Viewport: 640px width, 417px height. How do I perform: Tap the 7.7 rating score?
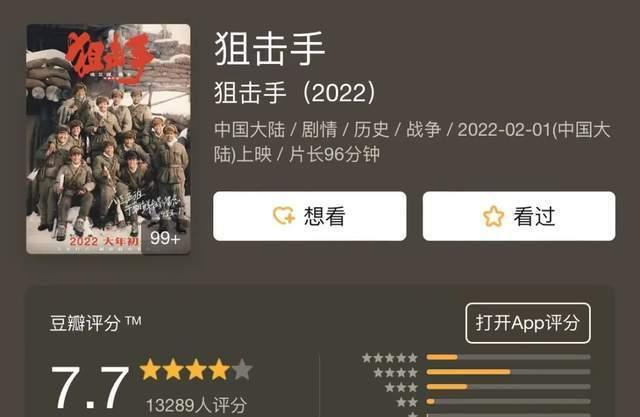click(x=89, y=387)
